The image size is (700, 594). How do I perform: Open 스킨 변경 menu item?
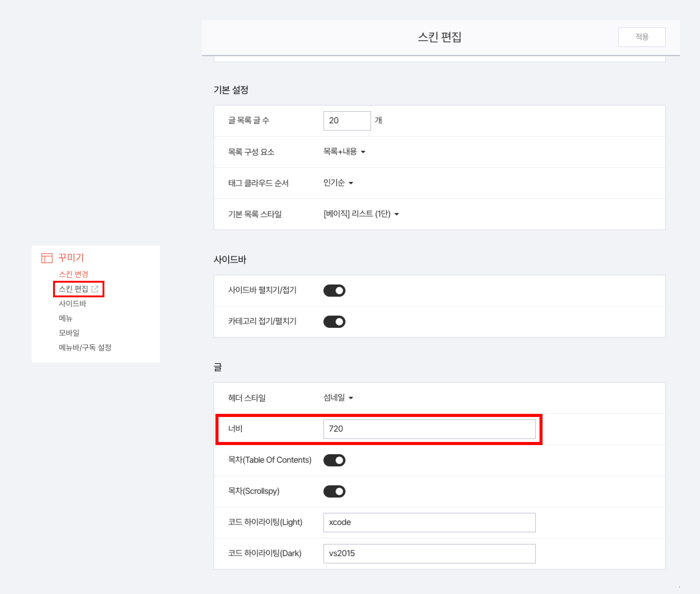73,274
